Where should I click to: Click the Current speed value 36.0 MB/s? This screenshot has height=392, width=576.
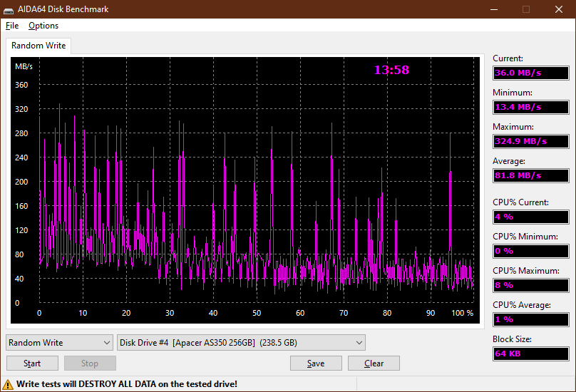pyautogui.click(x=531, y=73)
